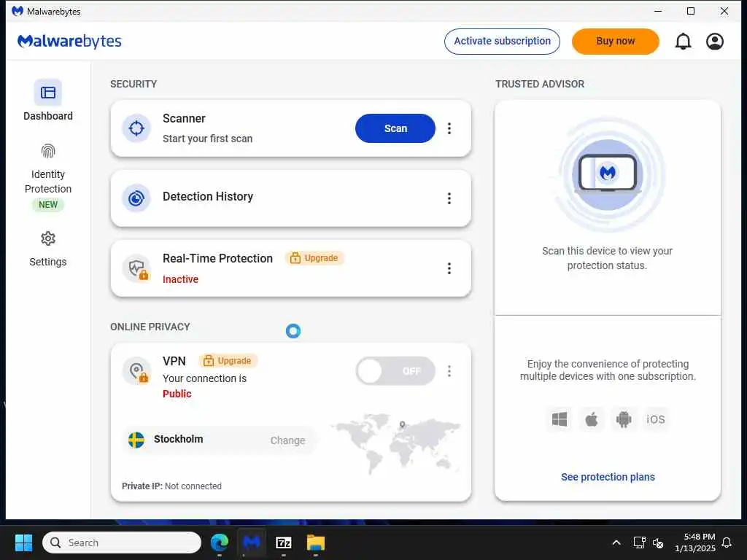747x560 pixels.
Task: Click the NEW badge under Identity Protection
Action: pyautogui.click(x=48, y=205)
